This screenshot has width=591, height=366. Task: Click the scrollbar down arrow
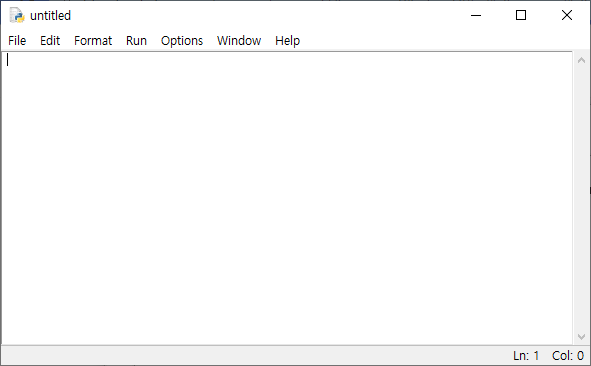581,336
